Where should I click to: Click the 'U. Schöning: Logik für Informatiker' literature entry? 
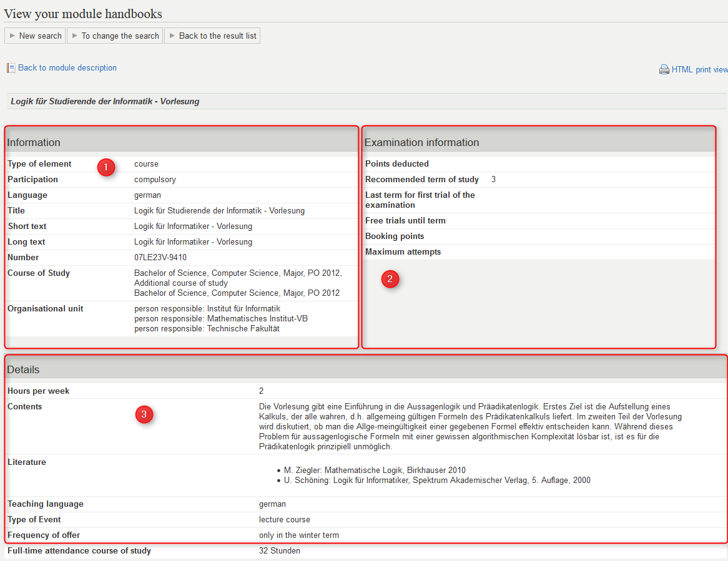[437, 481]
